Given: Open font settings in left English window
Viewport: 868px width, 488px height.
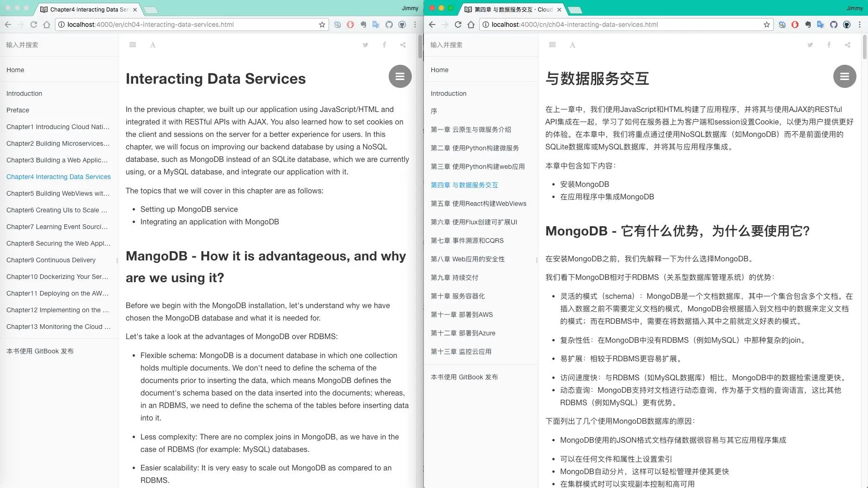Looking at the screenshot, I should [153, 45].
